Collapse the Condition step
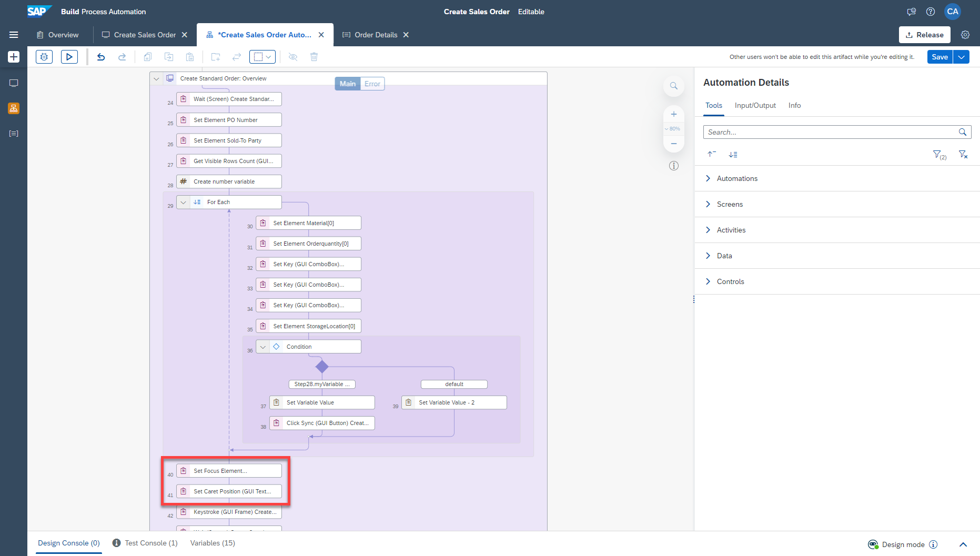 click(x=263, y=347)
